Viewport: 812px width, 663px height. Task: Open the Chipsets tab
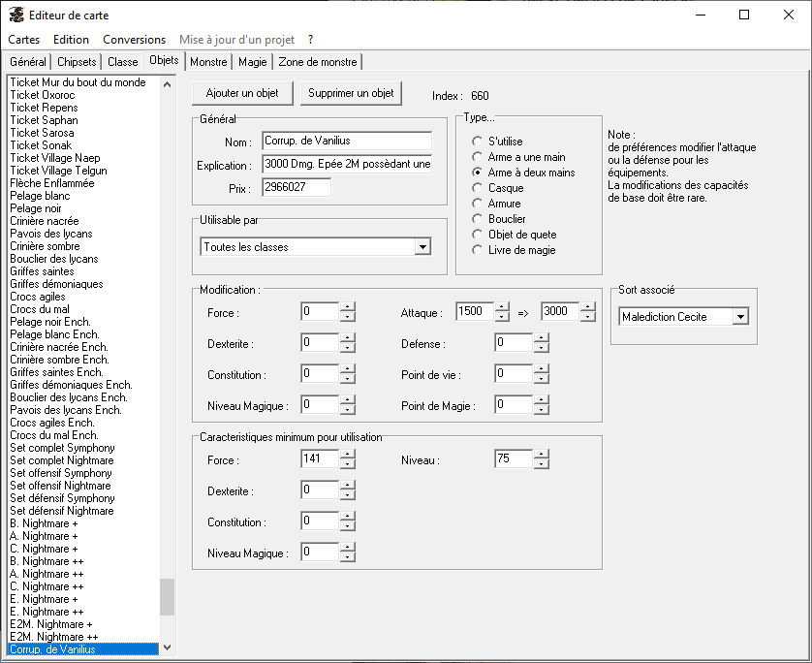tap(77, 62)
